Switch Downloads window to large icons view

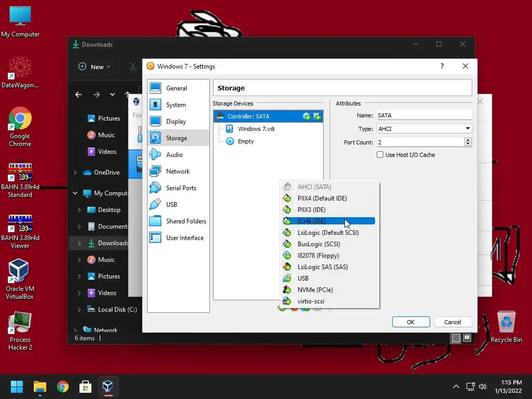pos(467,338)
